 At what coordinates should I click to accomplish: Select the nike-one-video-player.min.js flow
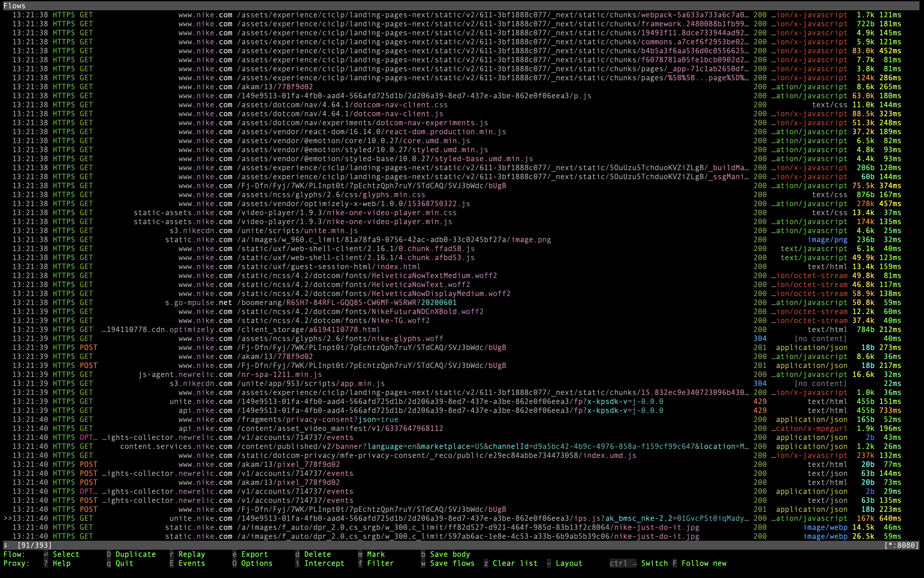tap(462, 222)
